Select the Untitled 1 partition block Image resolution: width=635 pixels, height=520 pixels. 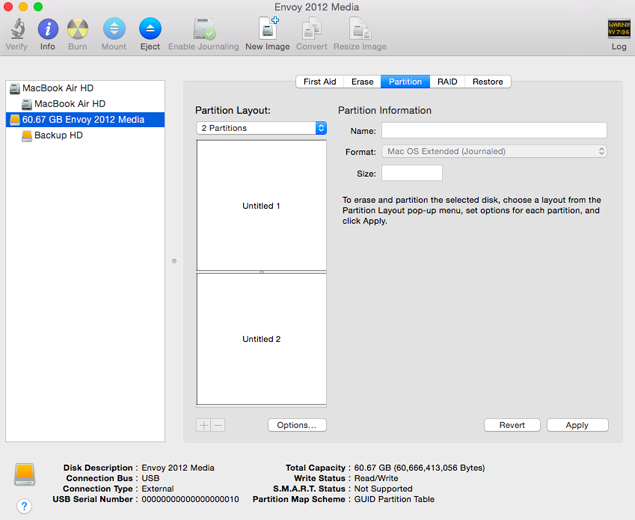261,206
